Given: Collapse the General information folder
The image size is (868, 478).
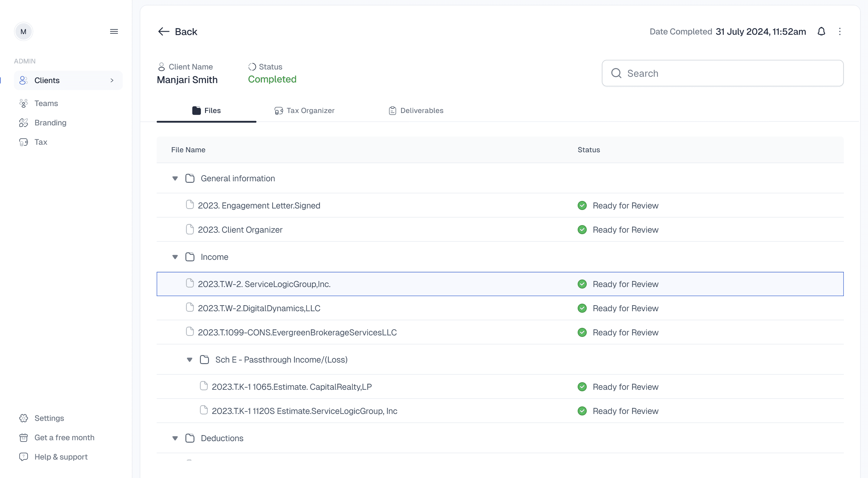Looking at the screenshot, I should [x=175, y=178].
